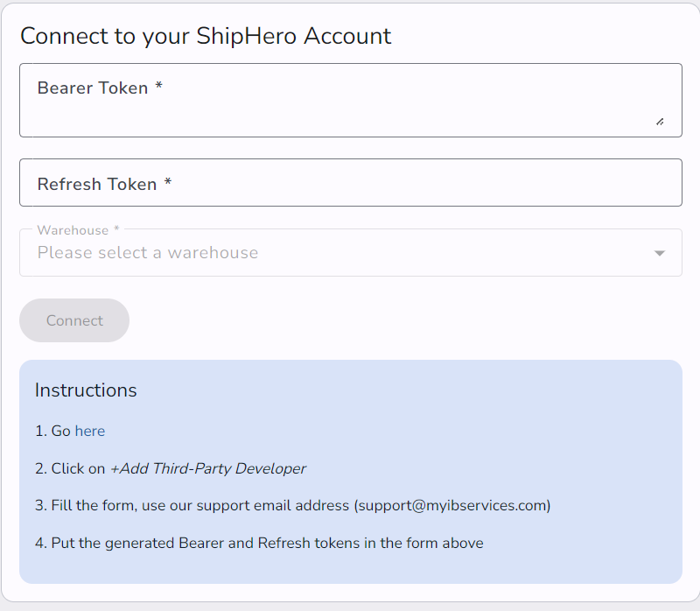Click the 'Refresh Token *' label
Viewport: 700px width, 611px height.
104,184
